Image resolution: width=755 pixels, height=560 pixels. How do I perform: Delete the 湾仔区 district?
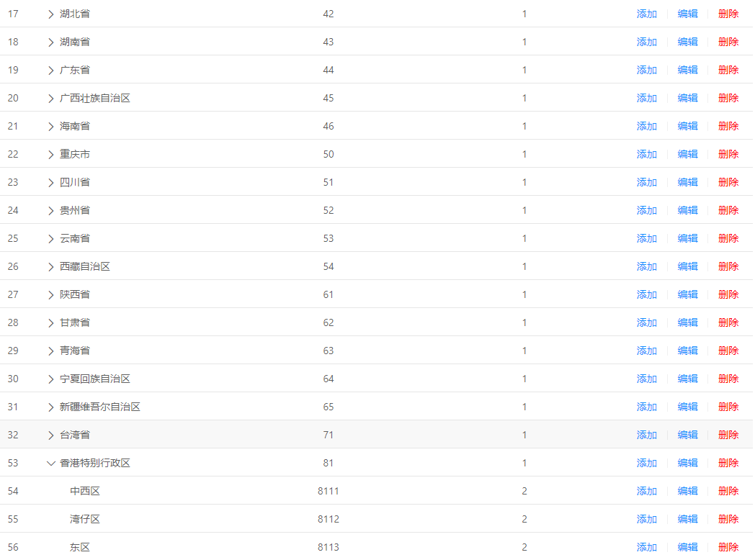(x=728, y=520)
